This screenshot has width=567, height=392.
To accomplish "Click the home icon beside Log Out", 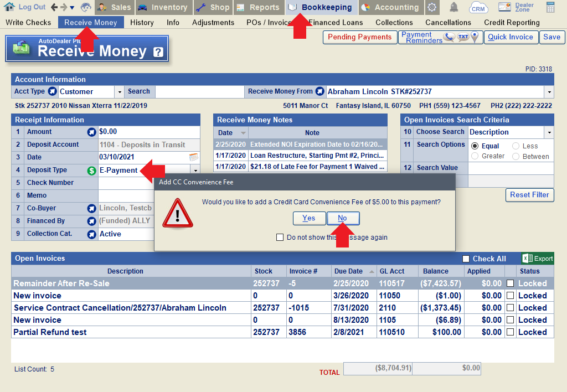I will tap(9, 7).
